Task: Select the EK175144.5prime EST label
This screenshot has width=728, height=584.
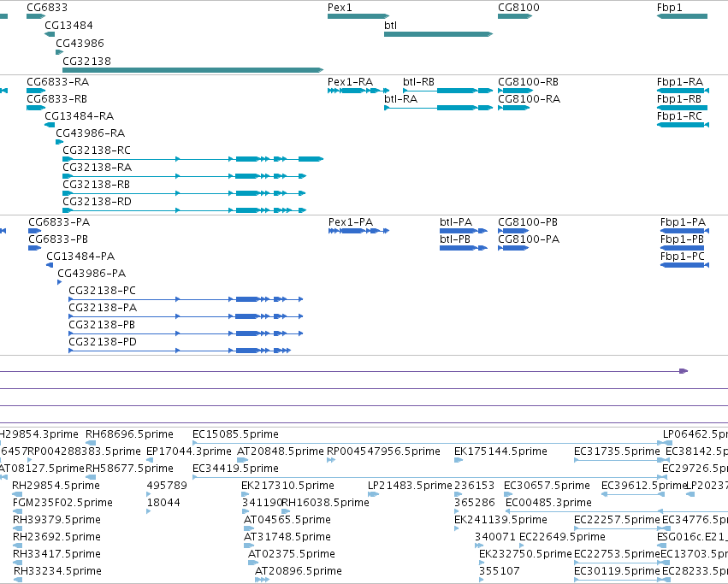Action: click(500, 451)
